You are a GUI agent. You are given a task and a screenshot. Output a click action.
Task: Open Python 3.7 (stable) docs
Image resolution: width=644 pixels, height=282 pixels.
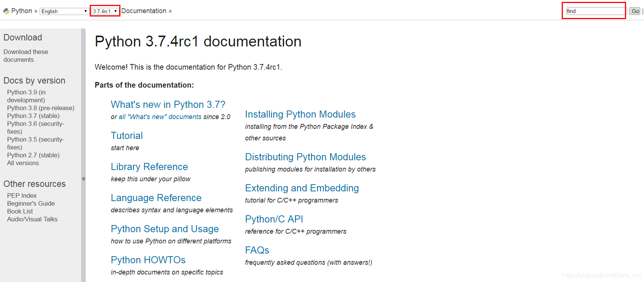[x=33, y=116]
